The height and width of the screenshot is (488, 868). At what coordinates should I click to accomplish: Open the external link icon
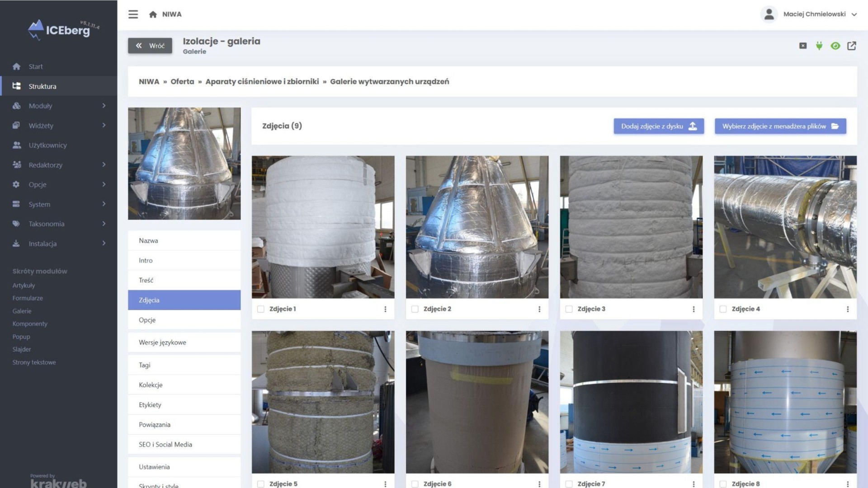point(851,46)
